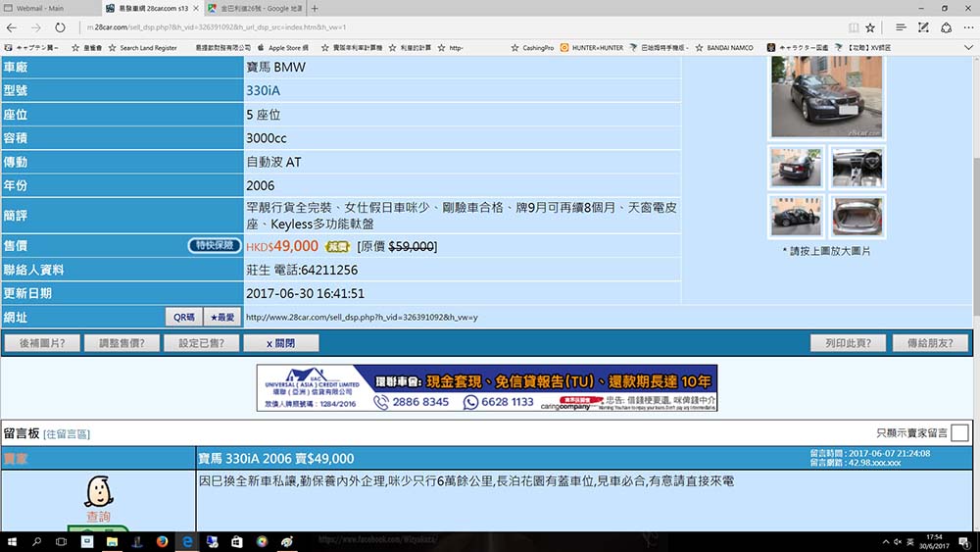Go back using the back arrow
Screen dimensions: 980x552
click(12, 27)
